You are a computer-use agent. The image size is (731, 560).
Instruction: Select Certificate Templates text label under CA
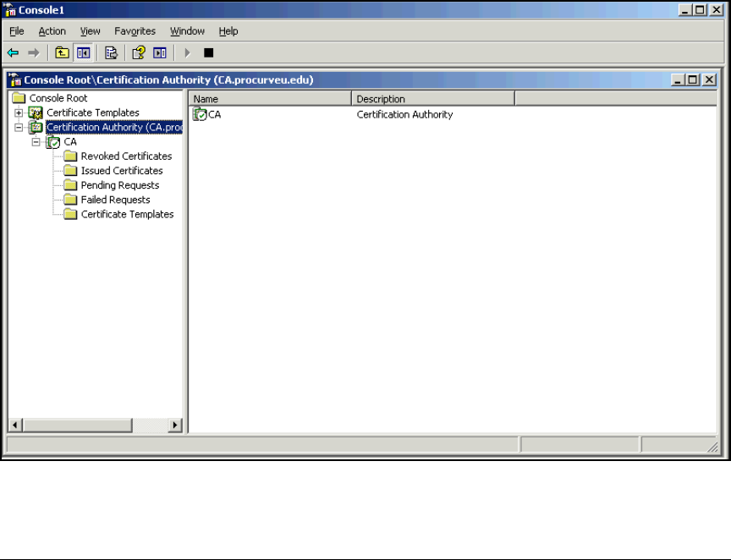click(127, 214)
